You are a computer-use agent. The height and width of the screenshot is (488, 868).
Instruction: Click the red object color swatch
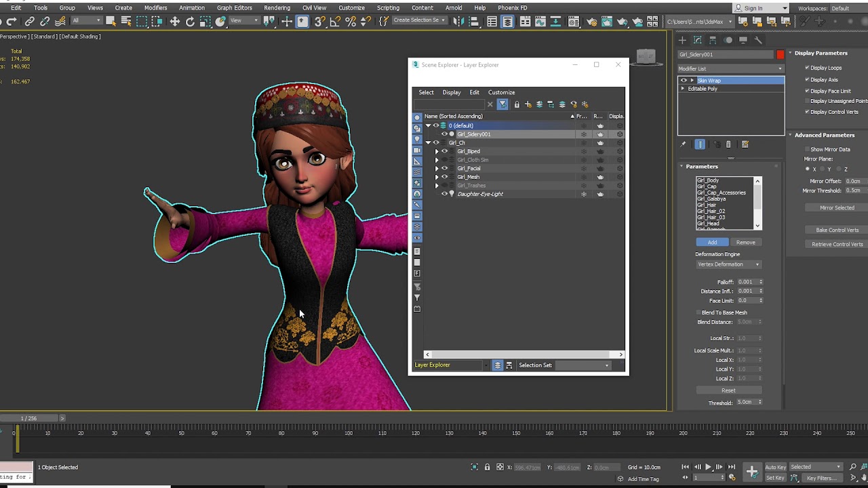click(x=781, y=54)
